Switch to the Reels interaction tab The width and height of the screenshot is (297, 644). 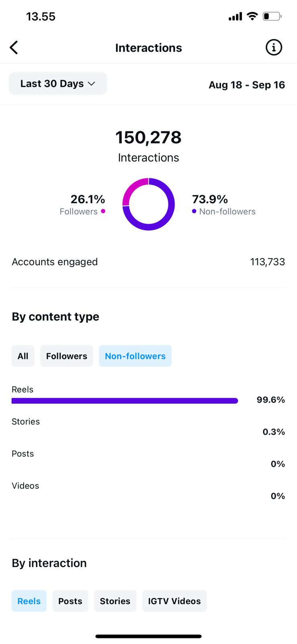point(29,601)
